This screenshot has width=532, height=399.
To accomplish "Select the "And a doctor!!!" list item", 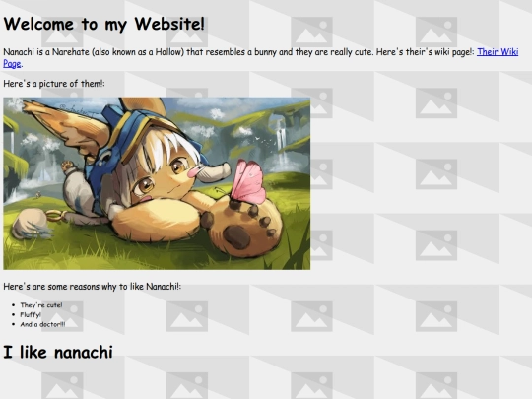I will coord(42,324).
